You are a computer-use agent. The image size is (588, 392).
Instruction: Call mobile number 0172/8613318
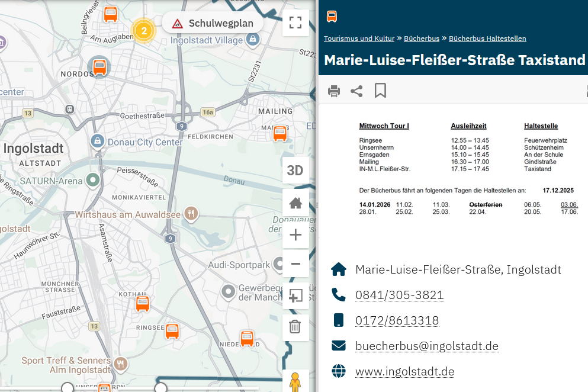pos(397,321)
